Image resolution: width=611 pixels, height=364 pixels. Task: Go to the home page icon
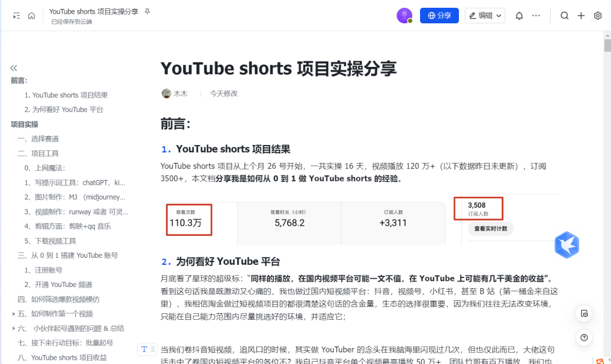[32, 16]
